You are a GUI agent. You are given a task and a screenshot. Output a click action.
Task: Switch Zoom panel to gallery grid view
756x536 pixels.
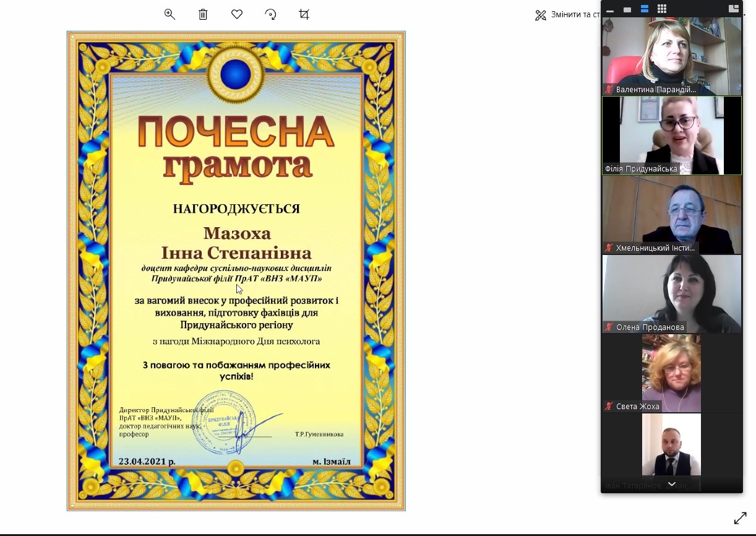[x=661, y=9]
